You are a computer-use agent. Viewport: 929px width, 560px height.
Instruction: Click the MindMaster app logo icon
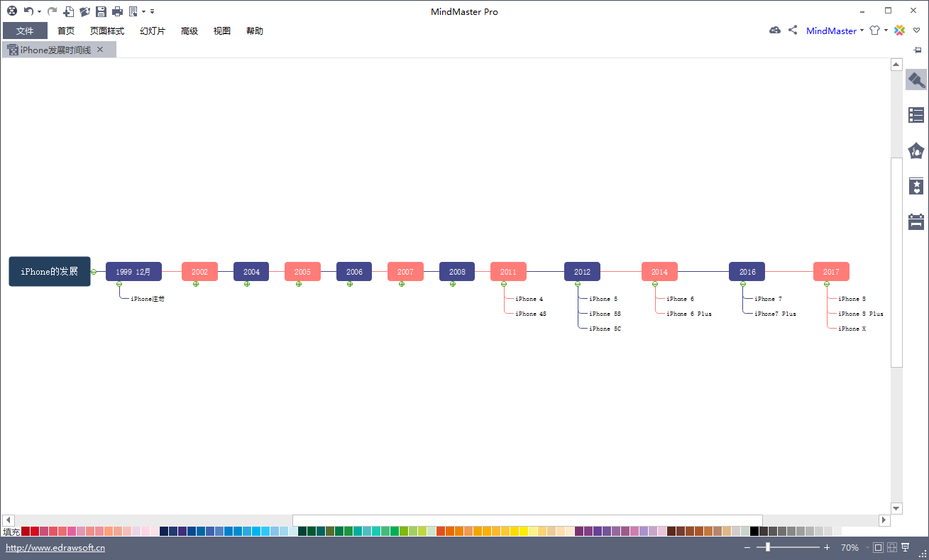(x=12, y=11)
